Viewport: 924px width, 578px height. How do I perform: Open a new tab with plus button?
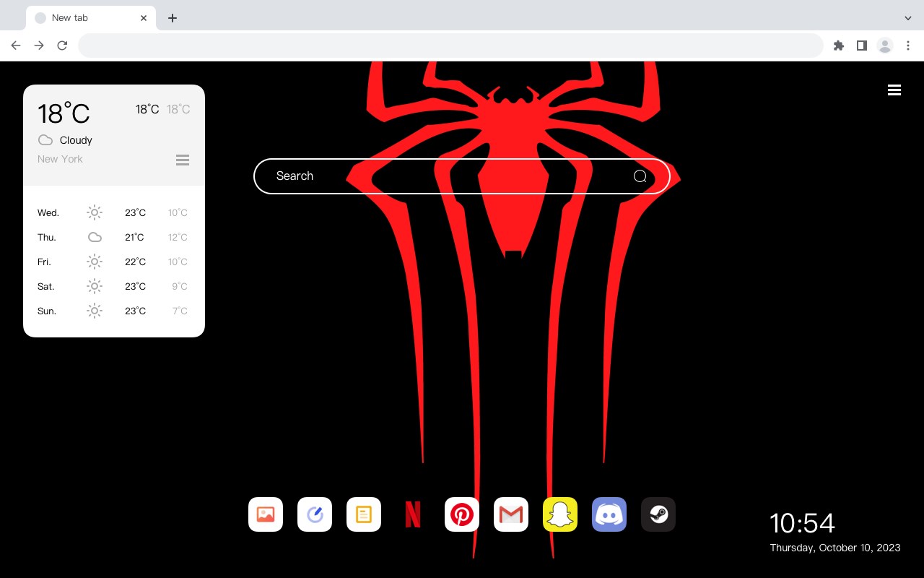pyautogui.click(x=172, y=18)
